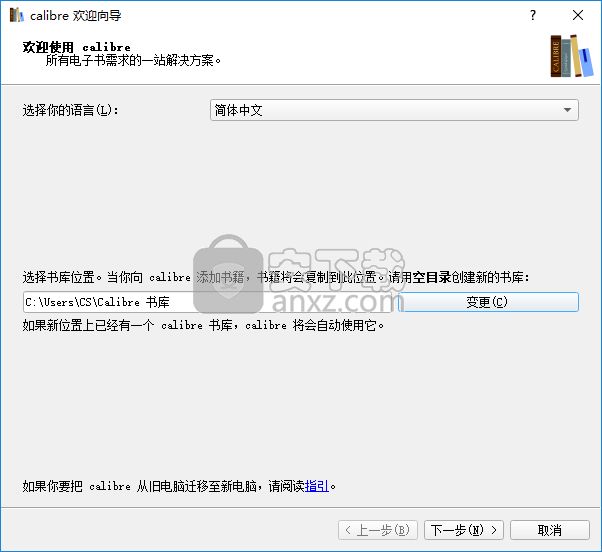
Task: Click the 变更(C) button
Action: point(488,302)
